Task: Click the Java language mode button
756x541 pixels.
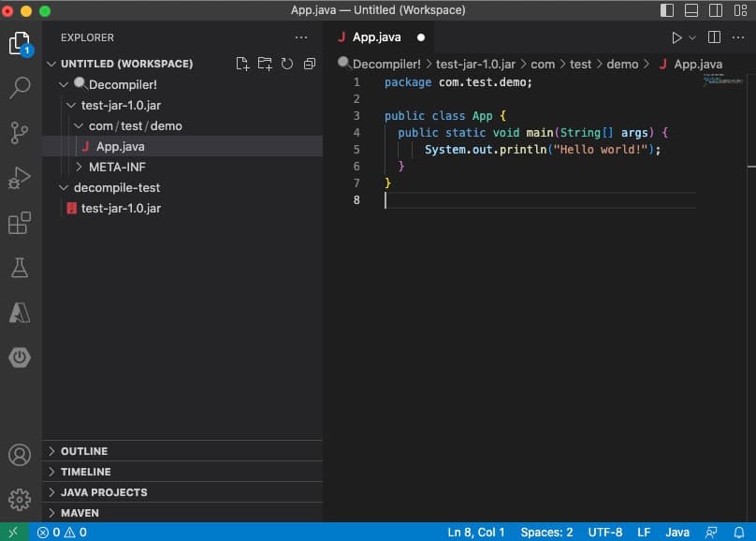Action: tap(676, 533)
